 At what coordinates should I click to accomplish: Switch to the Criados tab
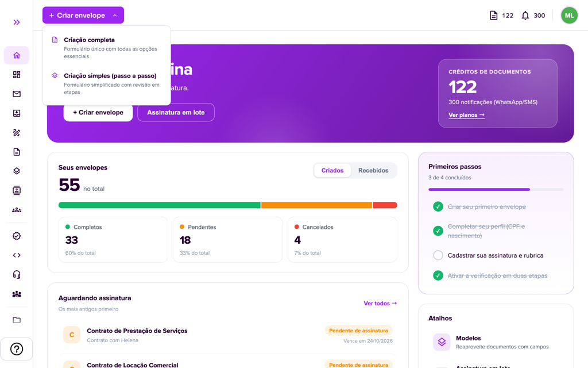click(332, 170)
